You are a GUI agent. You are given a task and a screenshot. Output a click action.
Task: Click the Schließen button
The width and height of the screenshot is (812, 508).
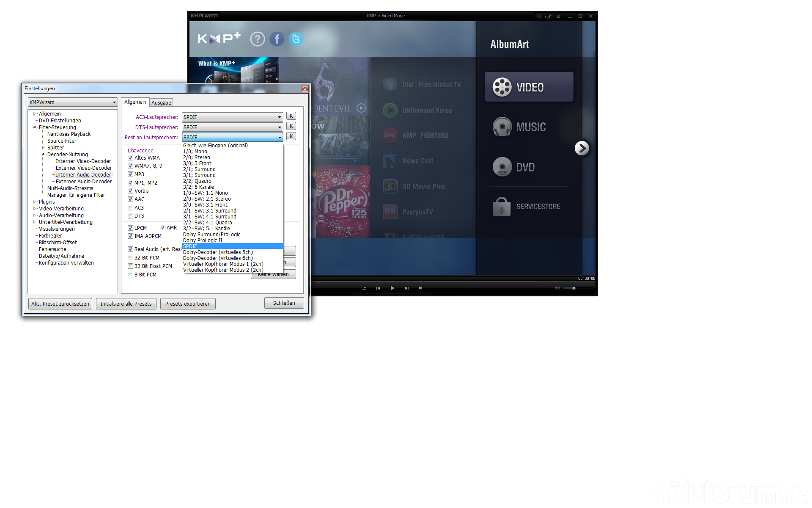click(284, 303)
